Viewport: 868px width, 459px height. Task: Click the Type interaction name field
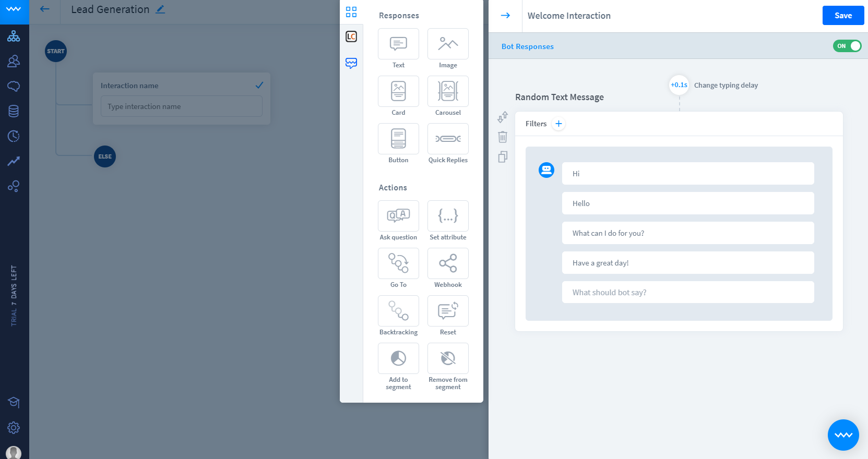tap(182, 106)
